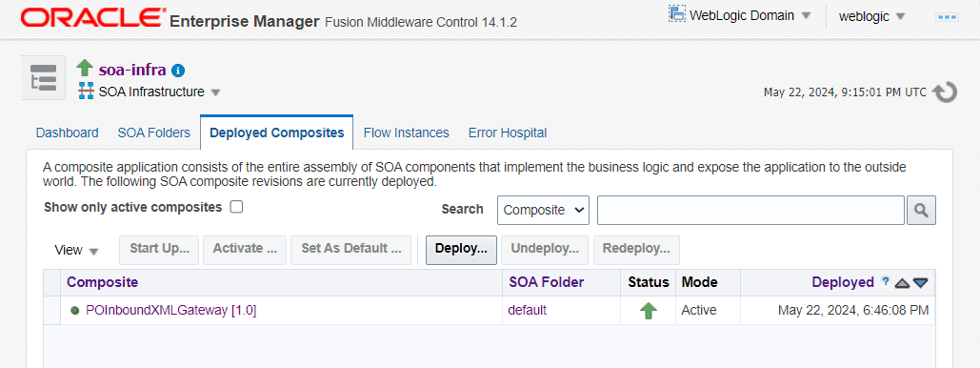Sort Deployed column descending arrow
Viewport: 980px width, 368px height.
click(x=920, y=283)
